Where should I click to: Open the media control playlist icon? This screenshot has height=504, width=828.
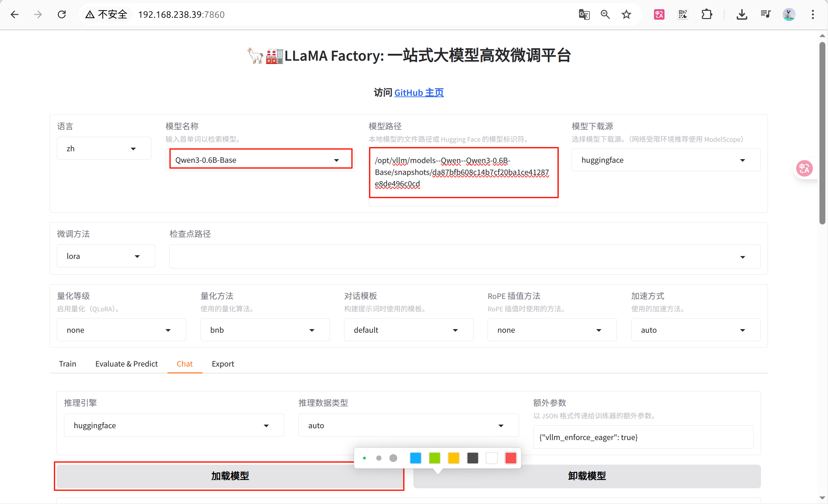click(766, 14)
